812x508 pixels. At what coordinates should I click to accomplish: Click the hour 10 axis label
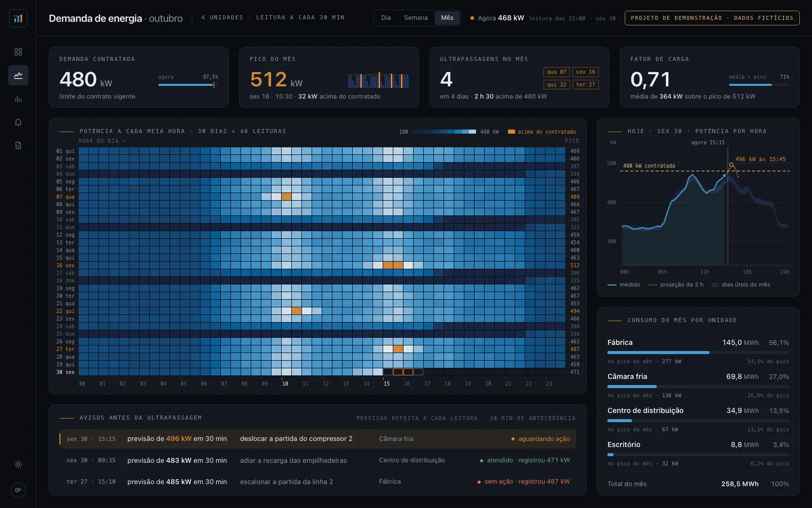pos(285,384)
